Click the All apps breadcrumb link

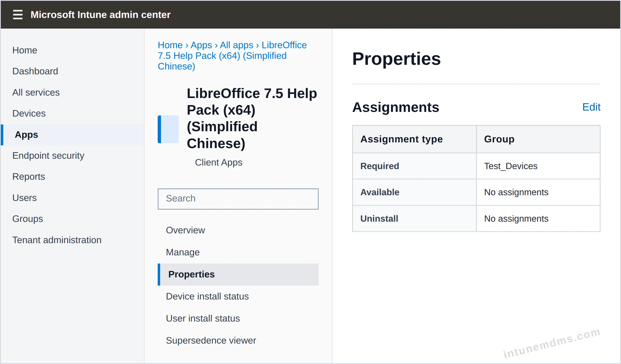236,45
